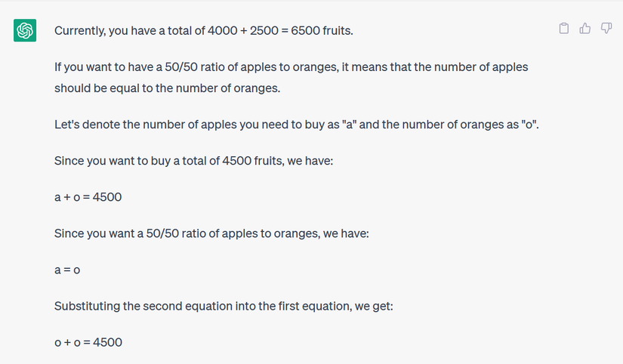The image size is (623, 364).
Task: Click the paragraph starting "If you want to have"
Action: point(291,66)
